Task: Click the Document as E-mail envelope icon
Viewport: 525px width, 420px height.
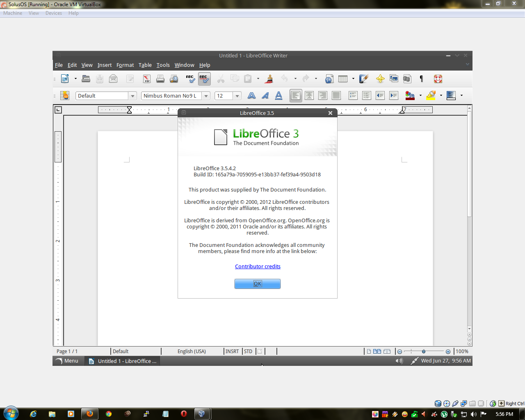Action: [113, 79]
